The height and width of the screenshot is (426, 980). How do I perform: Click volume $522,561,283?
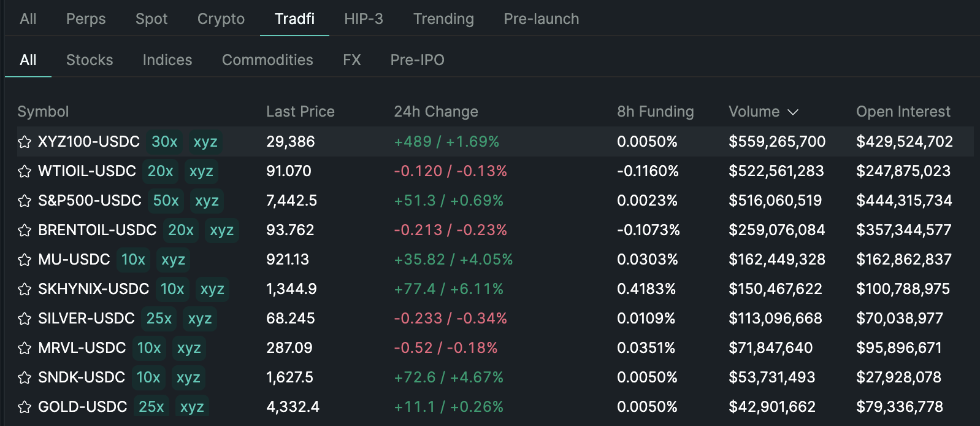776,171
